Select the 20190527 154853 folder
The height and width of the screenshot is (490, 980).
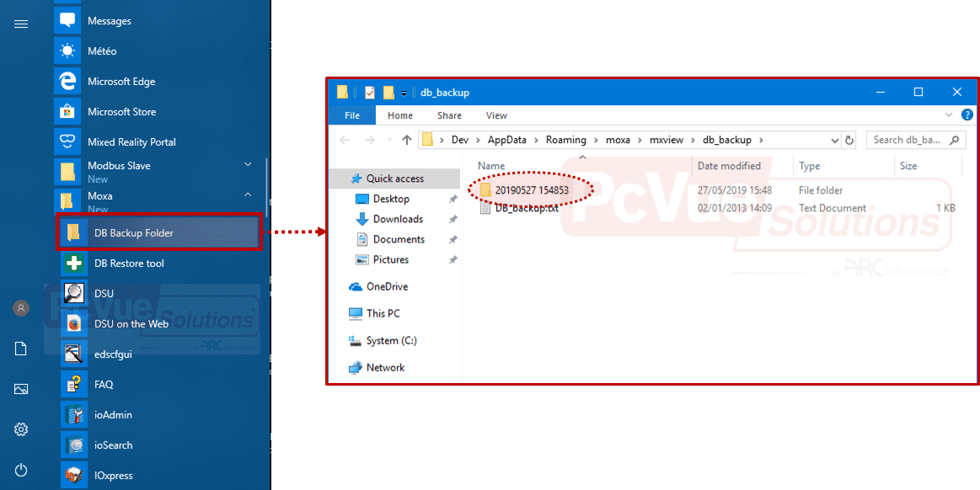531,190
